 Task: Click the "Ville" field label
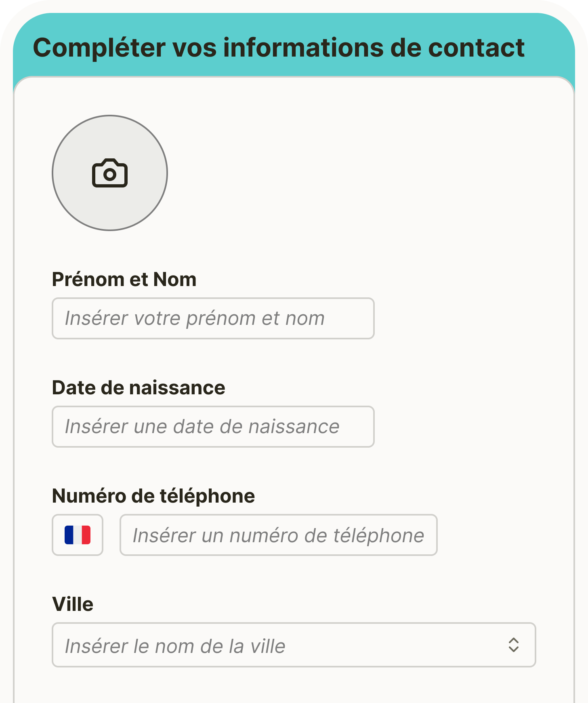pos(73,604)
